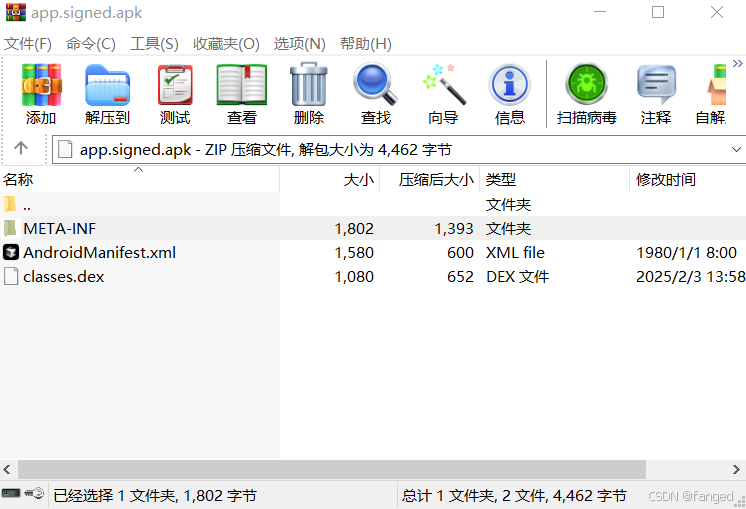This screenshot has width=746, height=509.
Task: Open the Find (查找) magnifier tool
Action: pos(375,84)
